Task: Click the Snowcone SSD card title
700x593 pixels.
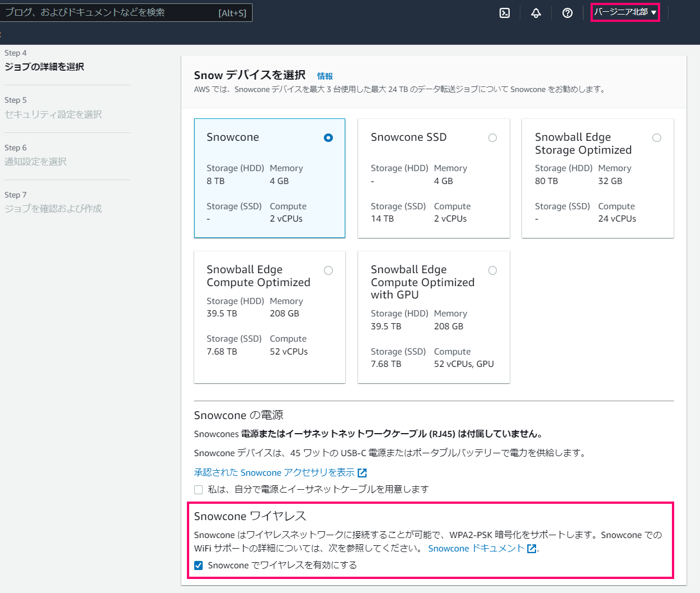Action: [x=409, y=137]
